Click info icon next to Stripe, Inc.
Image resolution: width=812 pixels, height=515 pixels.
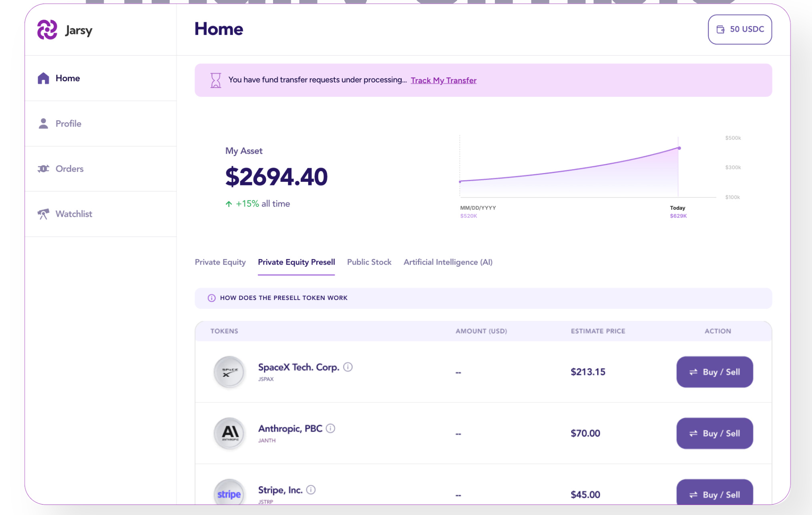pyautogui.click(x=311, y=490)
